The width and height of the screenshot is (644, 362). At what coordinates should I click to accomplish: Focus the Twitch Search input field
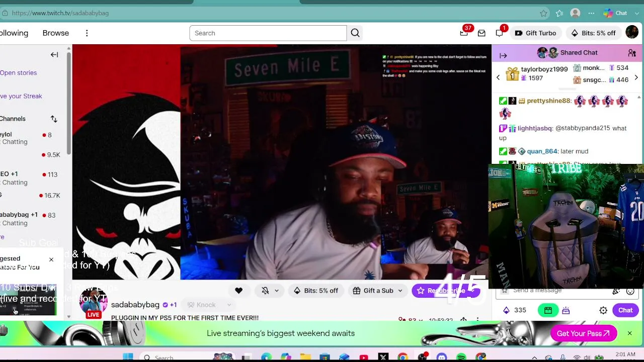(x=268, y=33)
